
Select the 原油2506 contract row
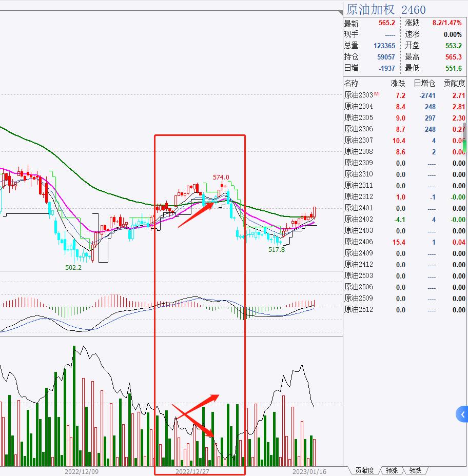click(404, 287)
